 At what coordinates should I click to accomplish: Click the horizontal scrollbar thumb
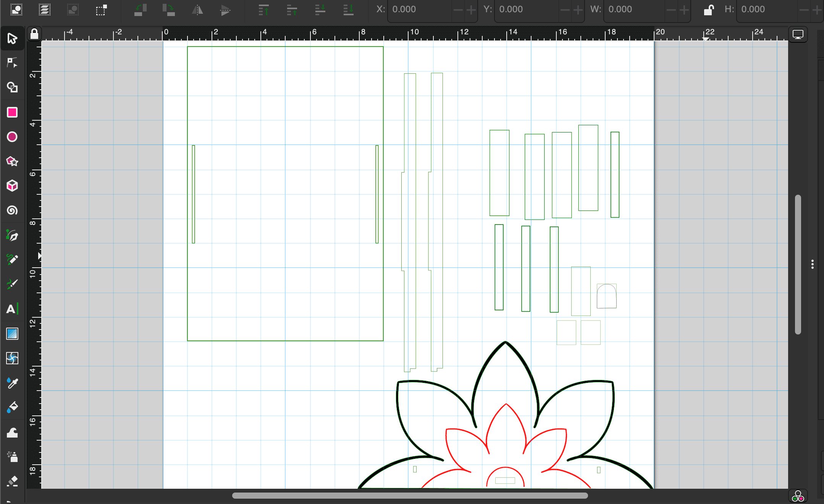[410, 496]
